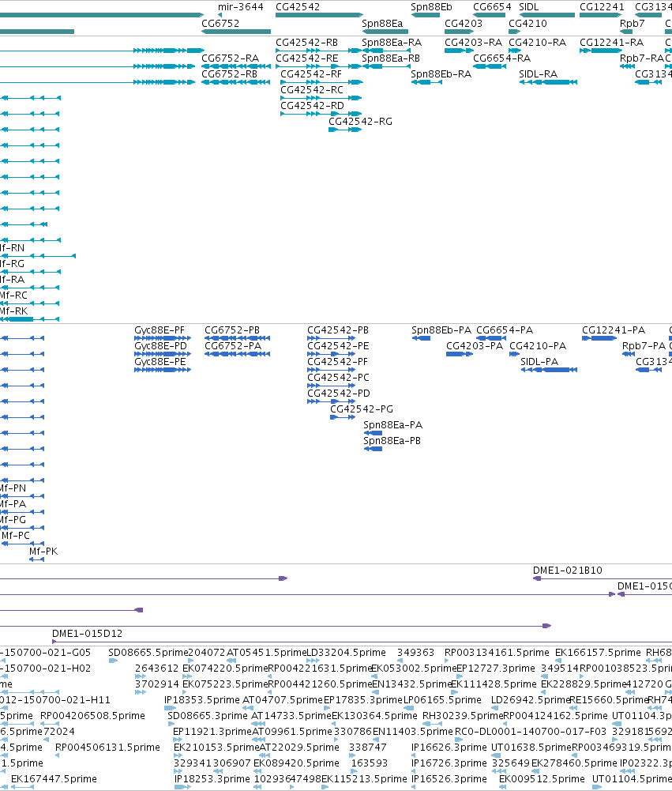Click transcript CG4203-RA
The width and height of the screenshot is (672, 791).
460,51
